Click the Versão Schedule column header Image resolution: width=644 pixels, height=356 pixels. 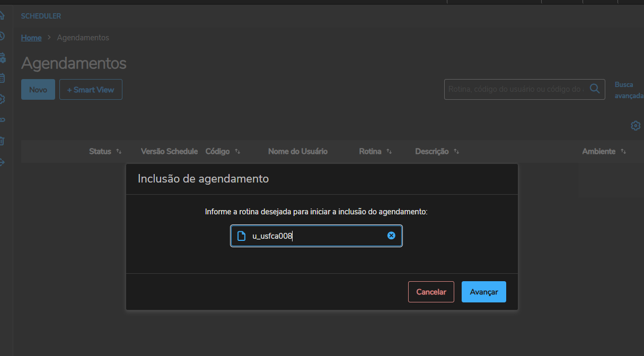[169, 152]
